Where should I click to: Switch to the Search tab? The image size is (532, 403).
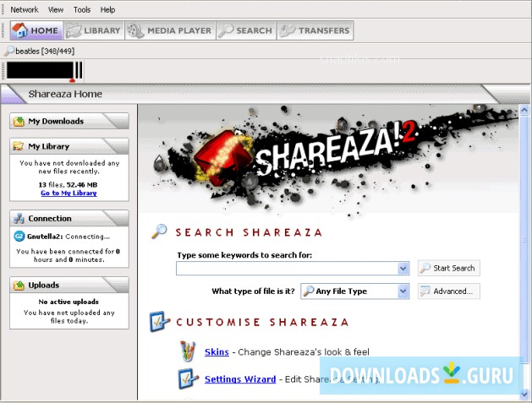[x=246, y=30]
